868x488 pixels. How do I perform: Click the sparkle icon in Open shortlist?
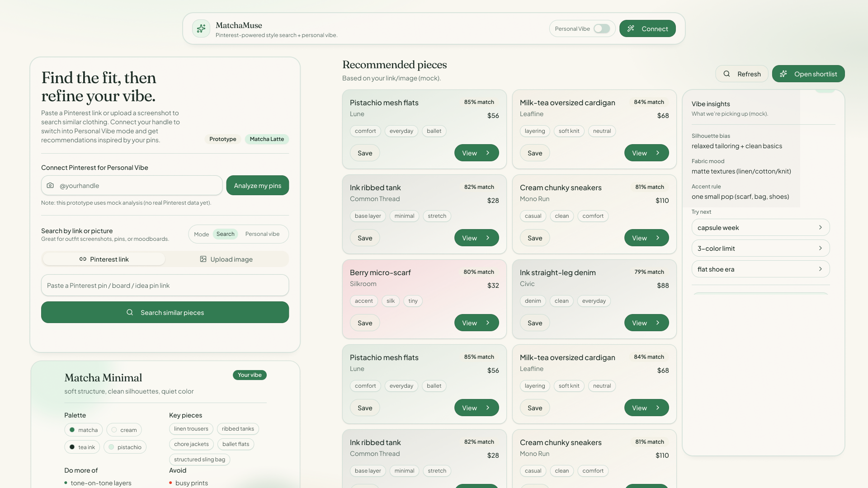pos(783,74)
